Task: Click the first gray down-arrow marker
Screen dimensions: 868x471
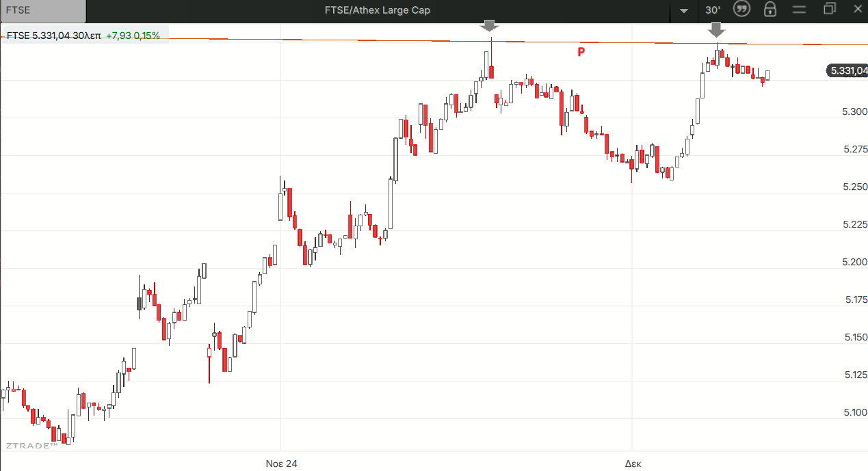Action: (x=490, y=26)
